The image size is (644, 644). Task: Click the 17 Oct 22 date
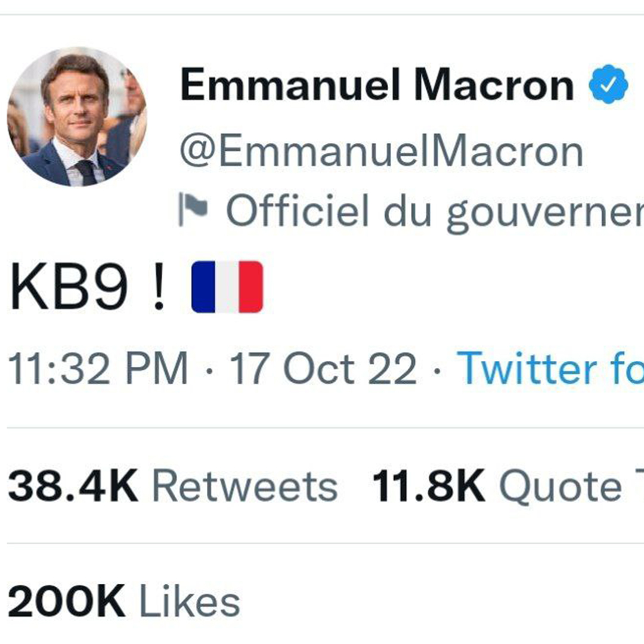click(x=323, y=368)
